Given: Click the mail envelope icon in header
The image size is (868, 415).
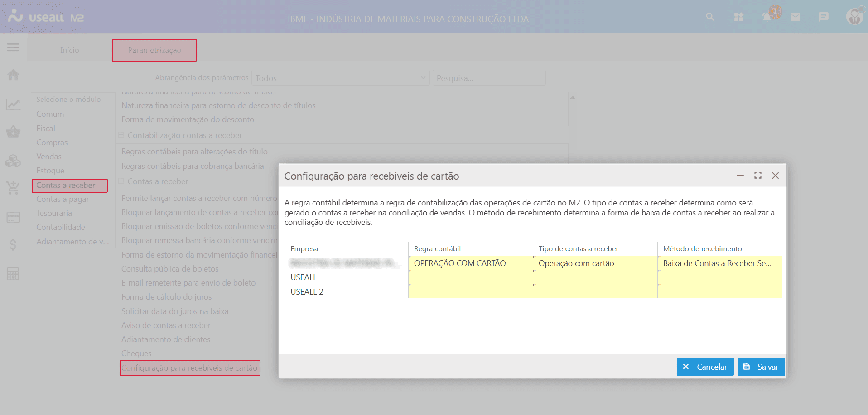Looking at the screenshot, I should pos(795,17).
